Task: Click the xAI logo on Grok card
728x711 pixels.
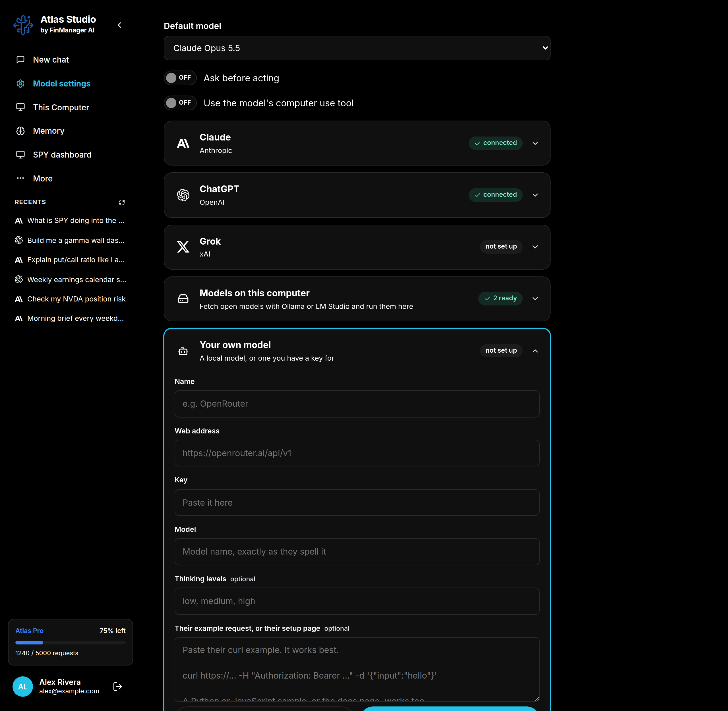Action: coord(183,247)
